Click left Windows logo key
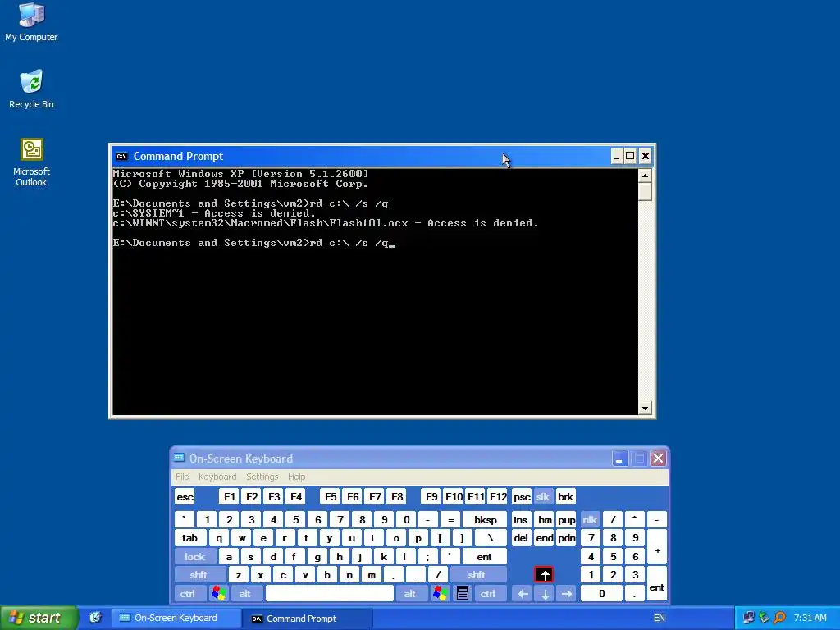This screenshot has height=630, width=840. (x=218, y=594)
